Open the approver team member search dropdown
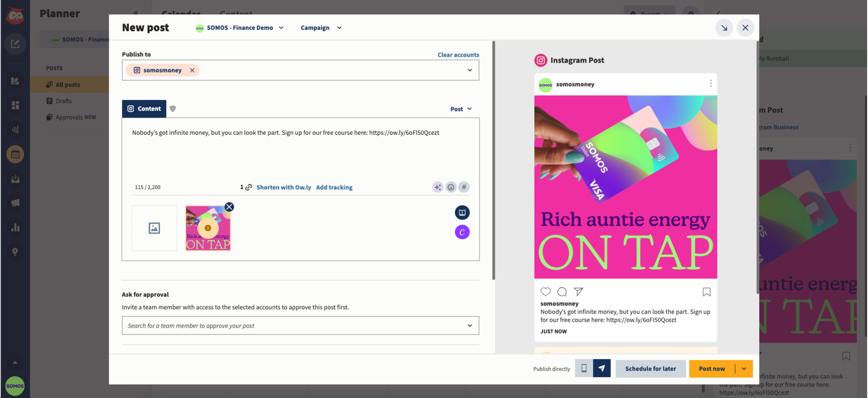 pyautogui.click(x=301, y=325)
